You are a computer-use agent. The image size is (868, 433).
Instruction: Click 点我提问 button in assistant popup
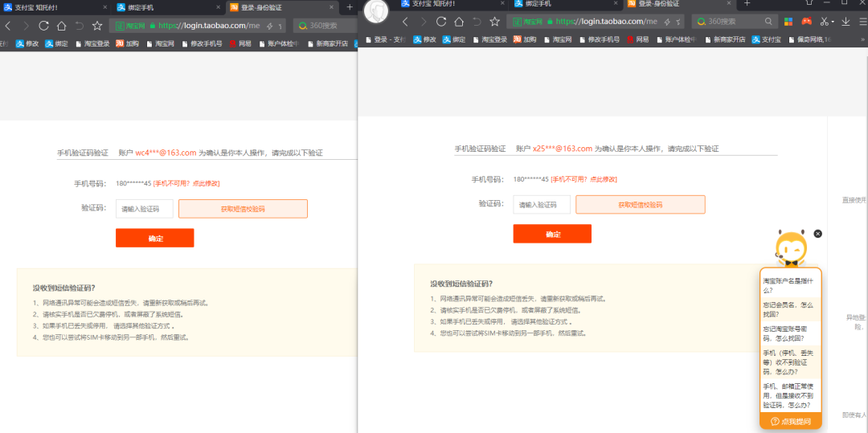pos(791,421)
